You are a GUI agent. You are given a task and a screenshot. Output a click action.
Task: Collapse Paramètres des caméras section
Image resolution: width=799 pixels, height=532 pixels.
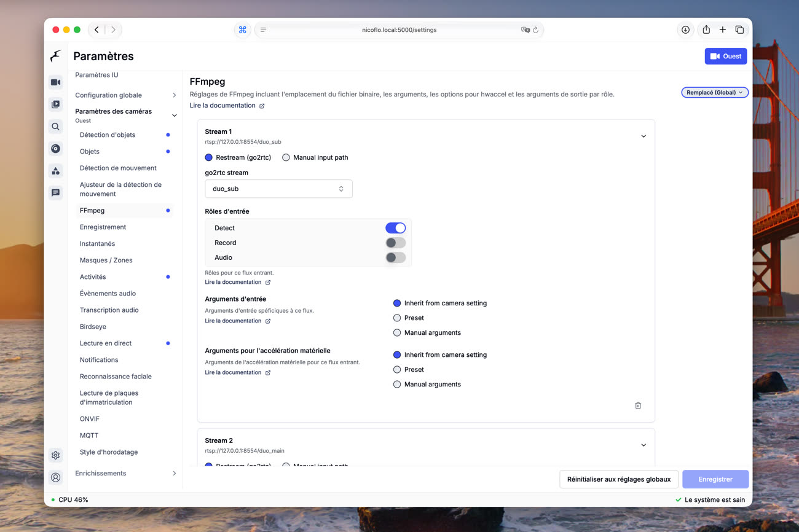125,115
